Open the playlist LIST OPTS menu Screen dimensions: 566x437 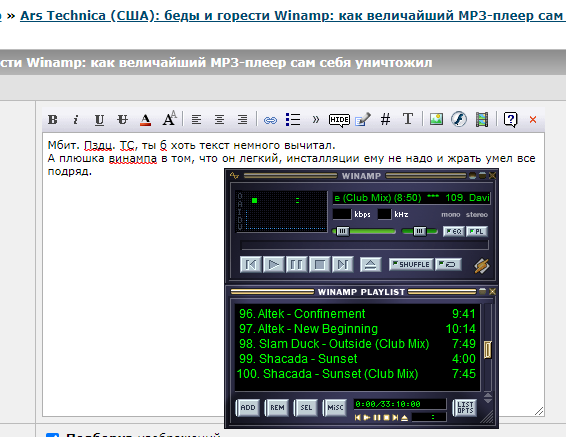465,408
